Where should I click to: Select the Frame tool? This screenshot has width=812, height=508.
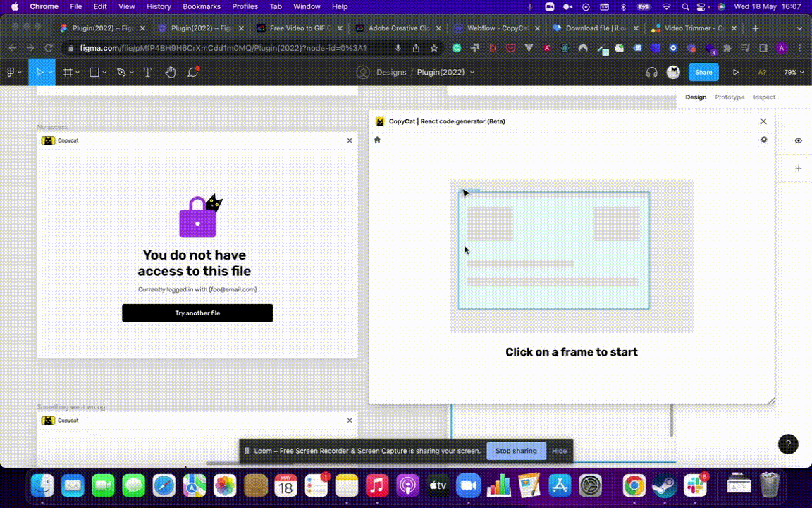click(x=68, y=73)
